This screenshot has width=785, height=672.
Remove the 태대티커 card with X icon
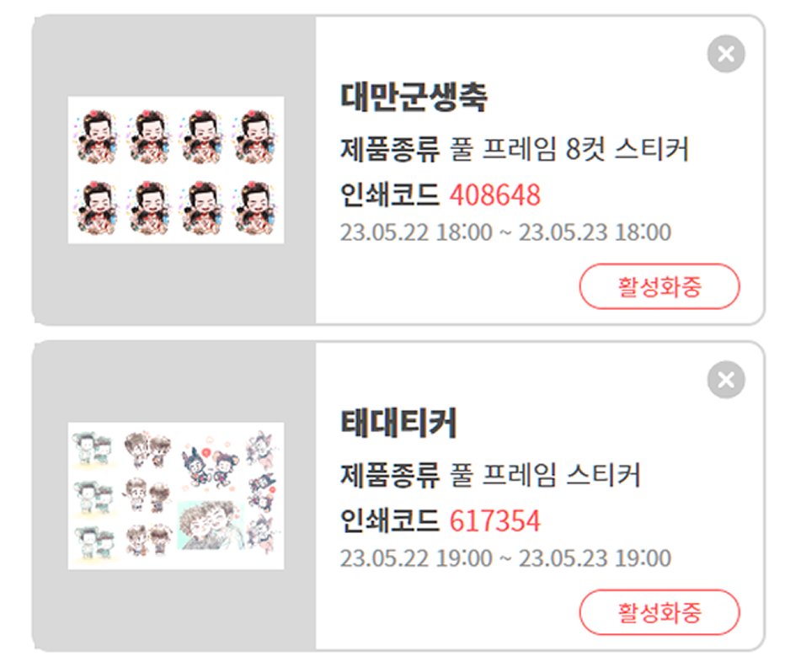click(x=726, y=379)
